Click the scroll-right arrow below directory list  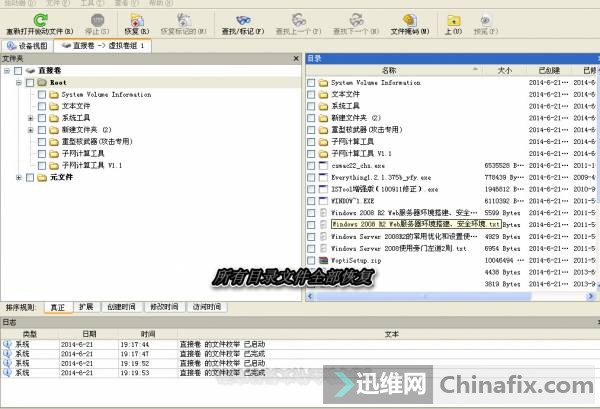[591, 296]
